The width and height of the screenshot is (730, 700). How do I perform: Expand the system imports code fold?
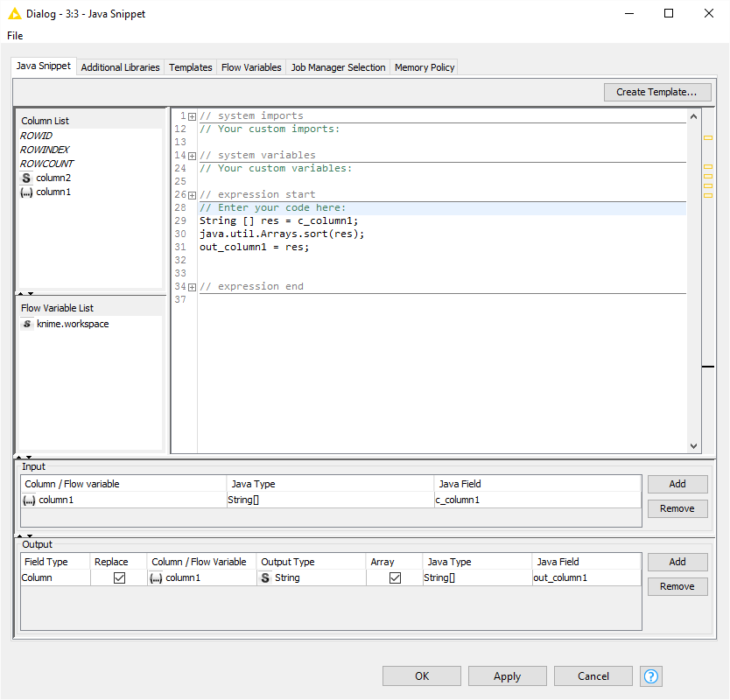click(192, 116)
